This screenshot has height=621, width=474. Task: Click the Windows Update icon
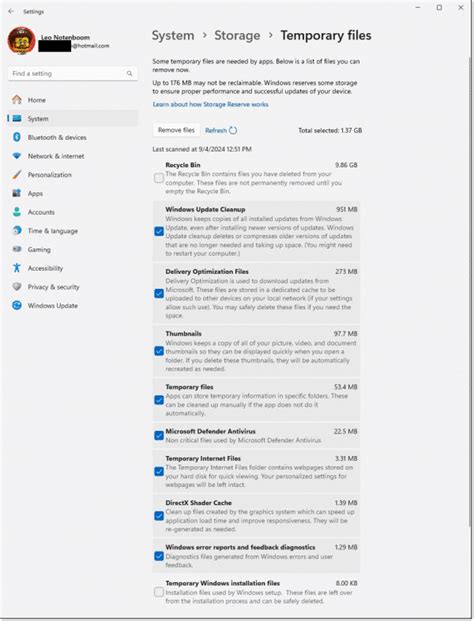tap(17, 305)
